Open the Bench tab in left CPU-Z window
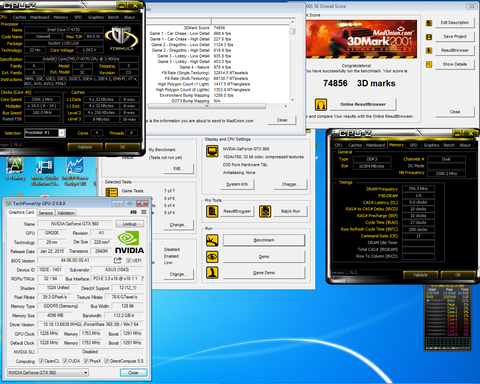The image size is (480, 384). [x=113, y=17]
